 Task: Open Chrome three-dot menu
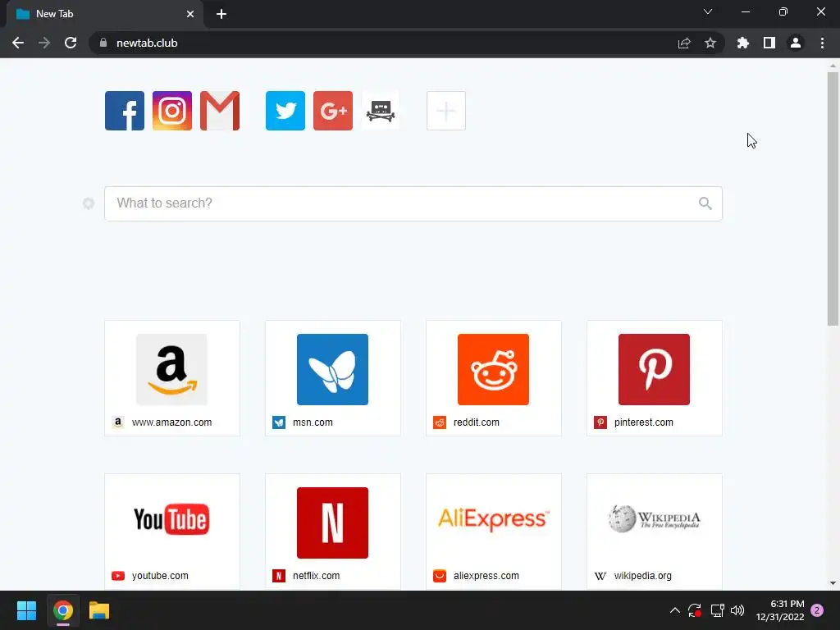[x=822, y=43]
